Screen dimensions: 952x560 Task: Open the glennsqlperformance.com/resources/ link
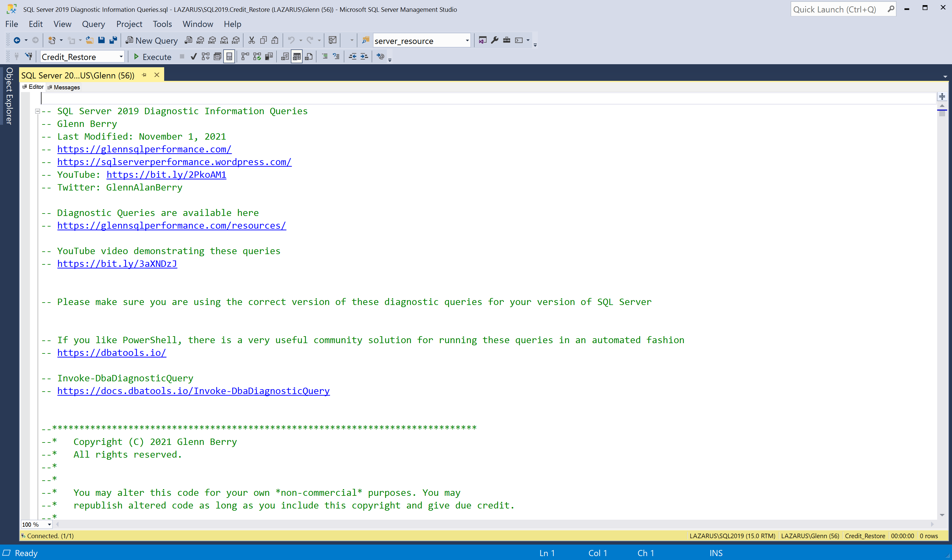pos(171,226)
